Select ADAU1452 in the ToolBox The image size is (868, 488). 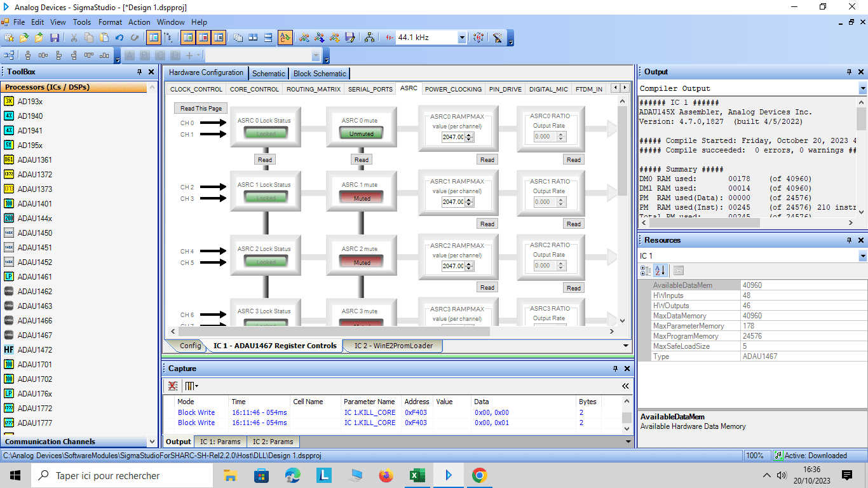pyautogui.click(x=35, y=262)
